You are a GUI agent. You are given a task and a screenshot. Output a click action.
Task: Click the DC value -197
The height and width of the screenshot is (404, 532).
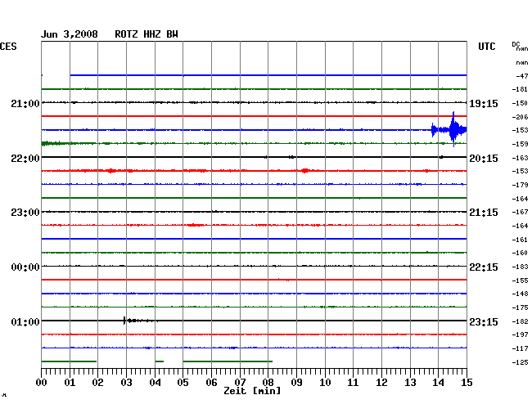(520, 334)
